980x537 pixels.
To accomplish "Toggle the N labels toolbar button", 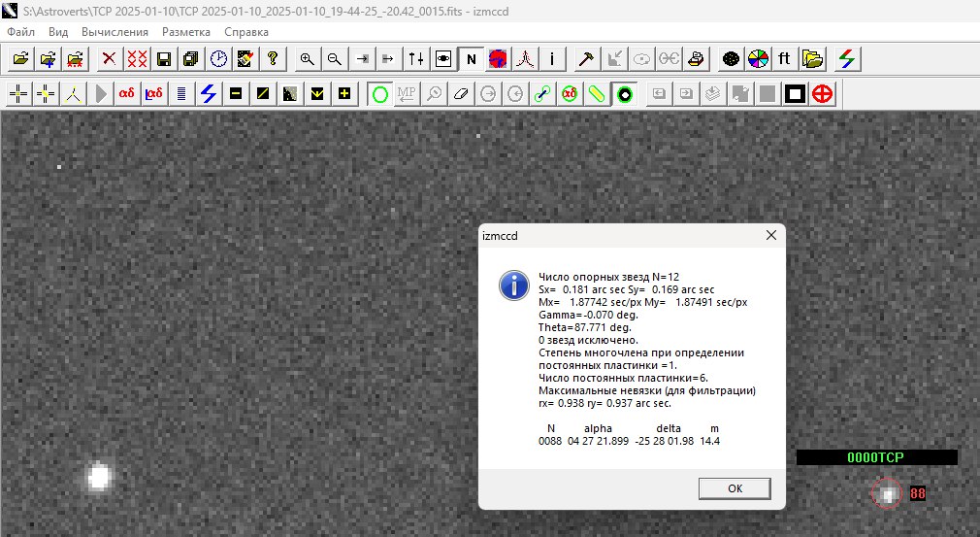I will tap(471, 59).
